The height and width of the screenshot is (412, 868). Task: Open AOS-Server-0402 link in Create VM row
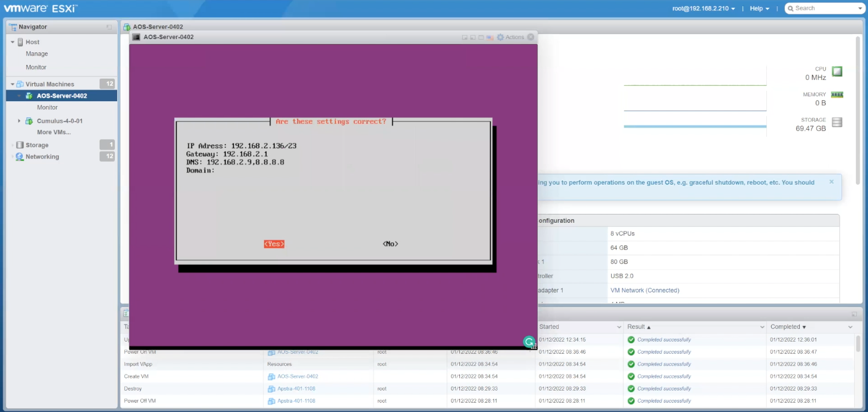click(298, 377)
